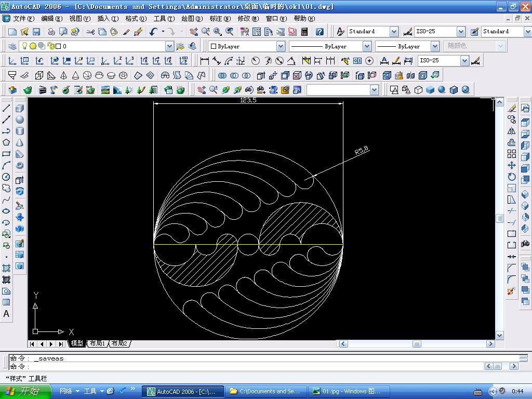Click the Linear Dimension tool
Viewport: 532px width, 399px height.
[204, 61]
